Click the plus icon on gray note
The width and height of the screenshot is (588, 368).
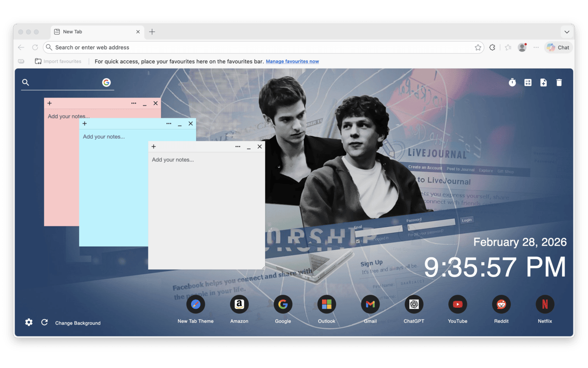click(x=154, y=147)
